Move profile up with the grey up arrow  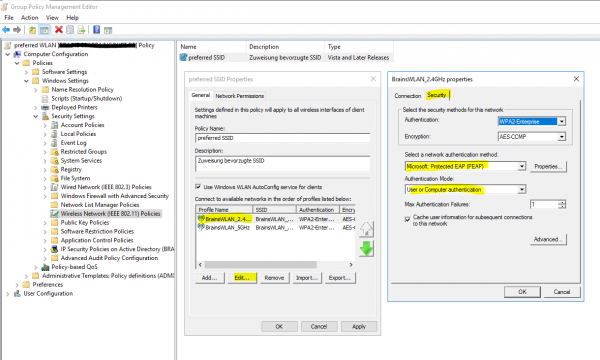(x=366, y=229)
